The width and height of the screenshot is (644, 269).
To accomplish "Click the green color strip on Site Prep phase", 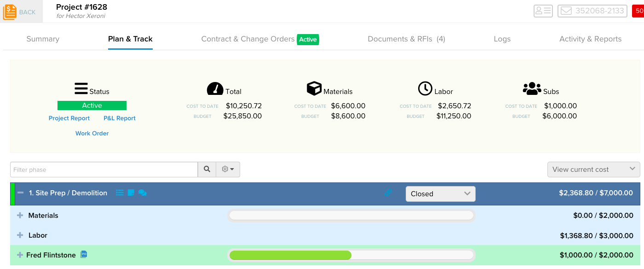I will click(x=12, y=194).
